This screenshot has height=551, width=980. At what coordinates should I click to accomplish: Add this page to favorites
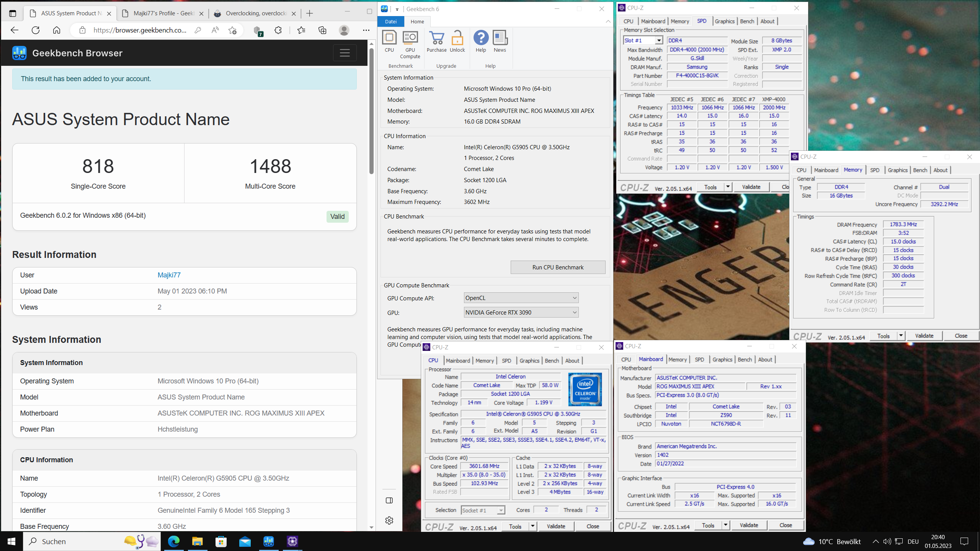pos(232,30)
